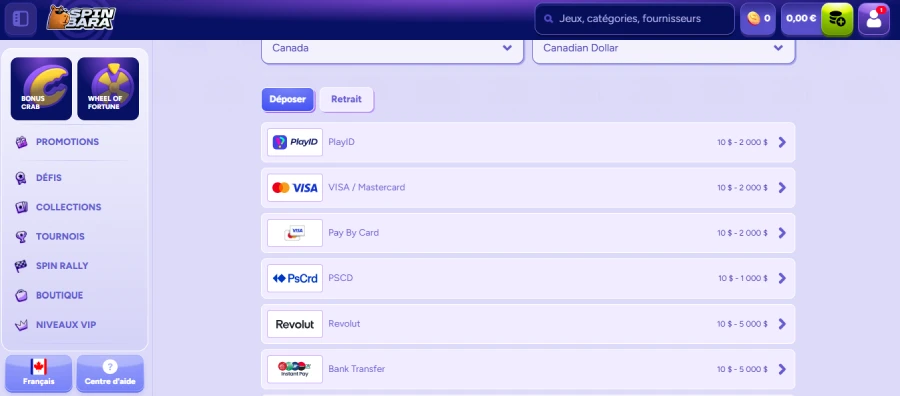900x396 pixels.
Task: Open the Wheel of Fortune tile
Action: [x=108, y=88]
